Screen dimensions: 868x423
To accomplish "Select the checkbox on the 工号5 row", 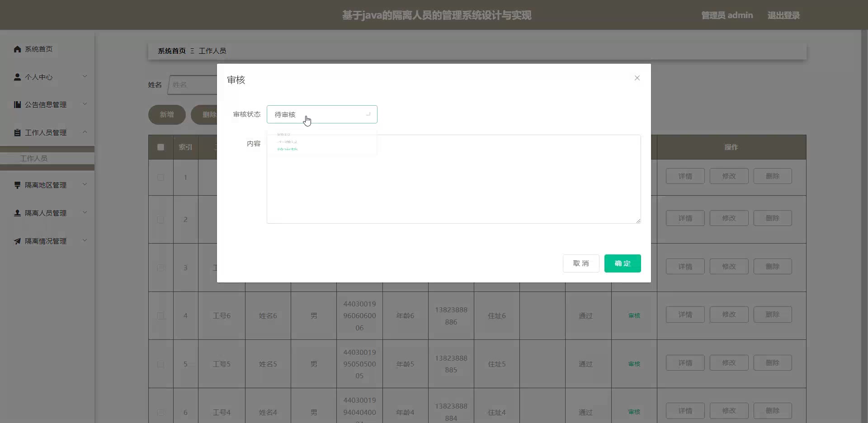I will 160,364.
